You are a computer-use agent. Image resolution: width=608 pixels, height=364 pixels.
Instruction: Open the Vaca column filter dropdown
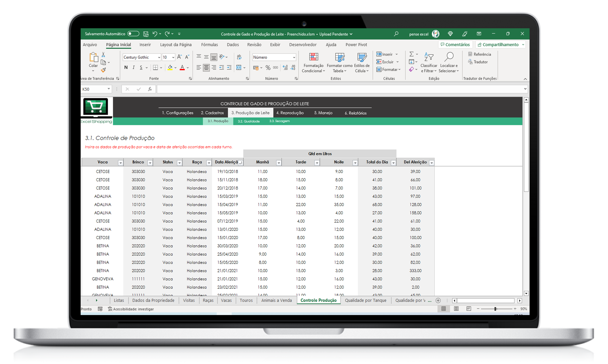click(x=120, y=163)
